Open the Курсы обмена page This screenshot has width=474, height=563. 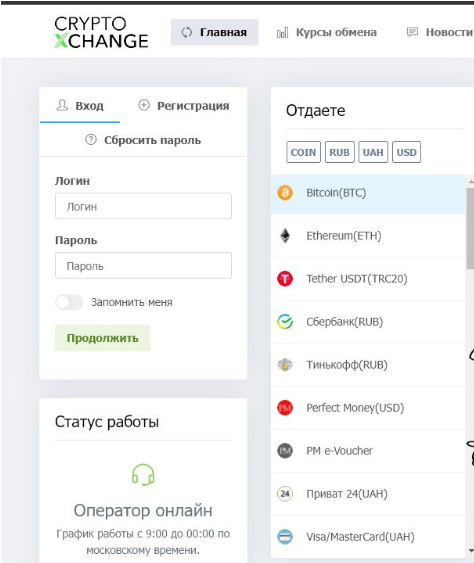(x=327, y=32)
